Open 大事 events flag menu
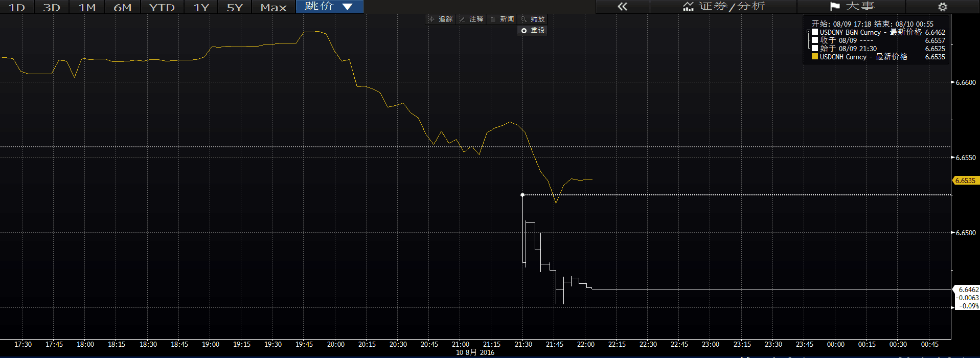Image resolution: width=980 pixels, height=358 pixels. coord(852,7)
